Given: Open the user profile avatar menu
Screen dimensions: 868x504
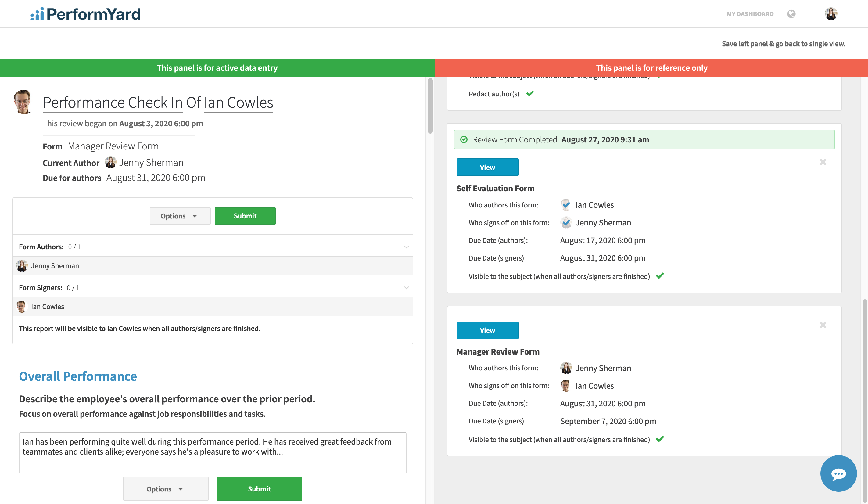Looking at the screenshot, I should pyautogui.click(x=830, y=14).
